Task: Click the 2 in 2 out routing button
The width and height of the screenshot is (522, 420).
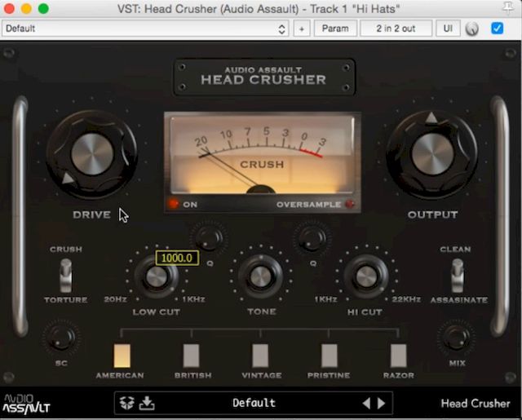Action: point(396,29)
